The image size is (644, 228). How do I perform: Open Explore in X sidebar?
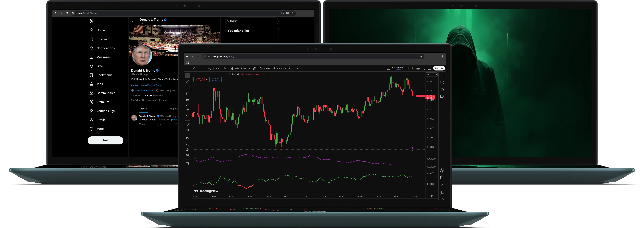coord(98,39)
